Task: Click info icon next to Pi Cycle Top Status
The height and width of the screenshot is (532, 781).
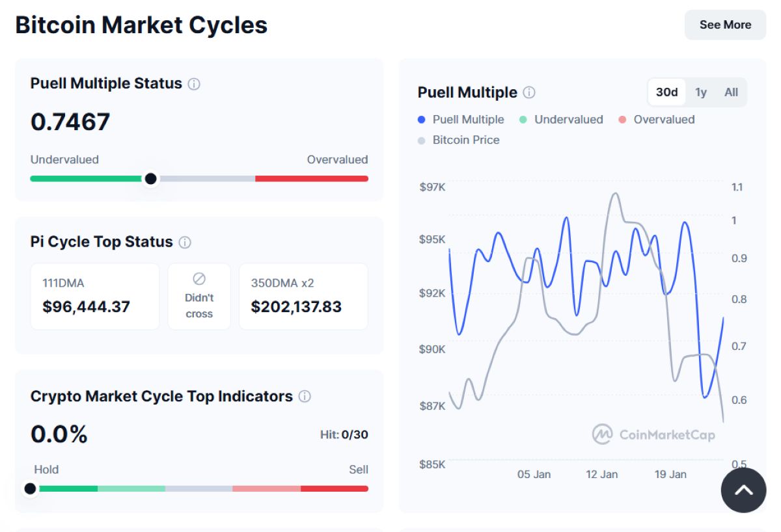Action: 185,243
